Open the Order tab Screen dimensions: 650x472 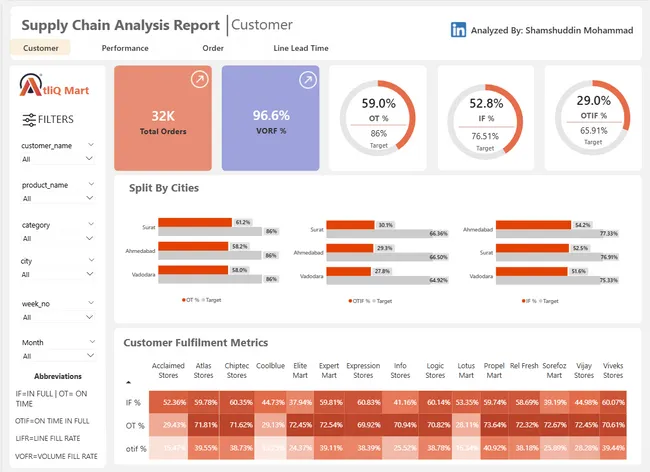[213, 48]
